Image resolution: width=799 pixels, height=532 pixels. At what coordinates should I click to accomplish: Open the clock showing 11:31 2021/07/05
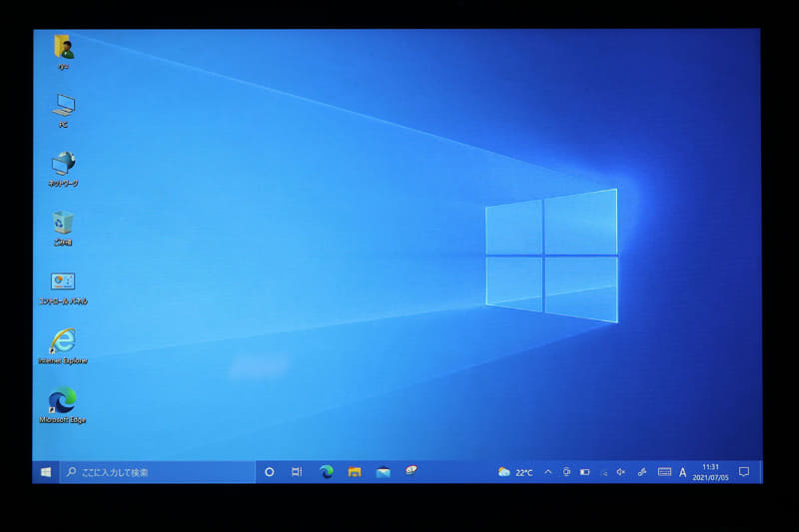point(710,472)
